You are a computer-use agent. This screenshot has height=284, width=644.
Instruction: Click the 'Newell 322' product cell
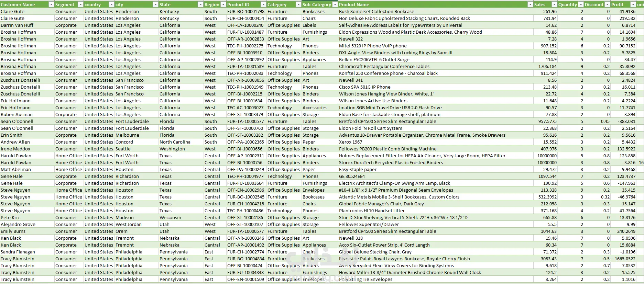(x=436, y=39)
